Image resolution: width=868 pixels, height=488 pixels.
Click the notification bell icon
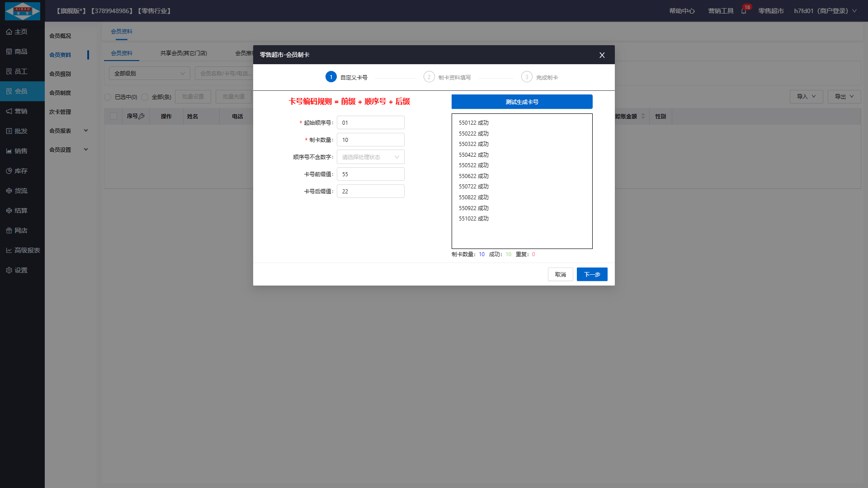tap(744, 11)
